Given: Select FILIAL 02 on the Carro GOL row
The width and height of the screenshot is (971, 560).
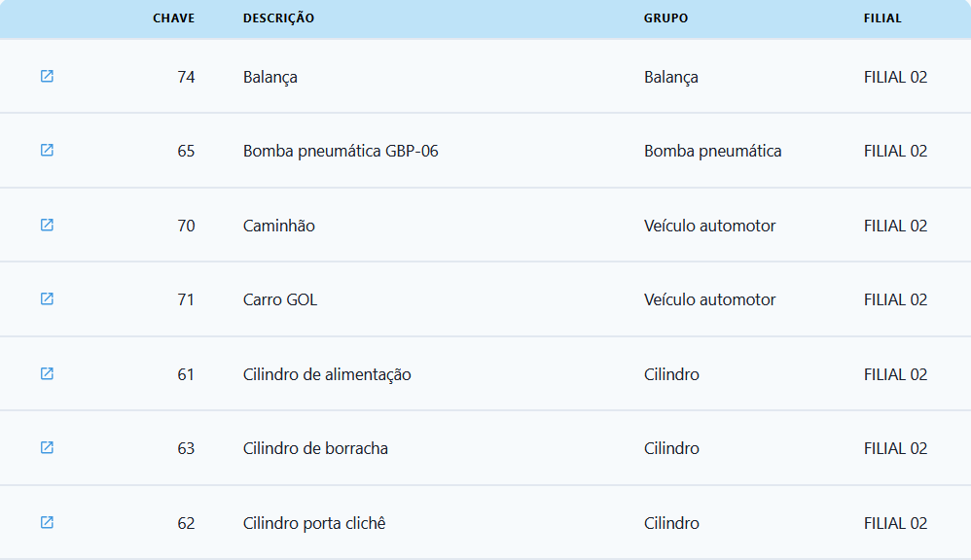Looking at the screenshot, I should (x=894, y=298).
